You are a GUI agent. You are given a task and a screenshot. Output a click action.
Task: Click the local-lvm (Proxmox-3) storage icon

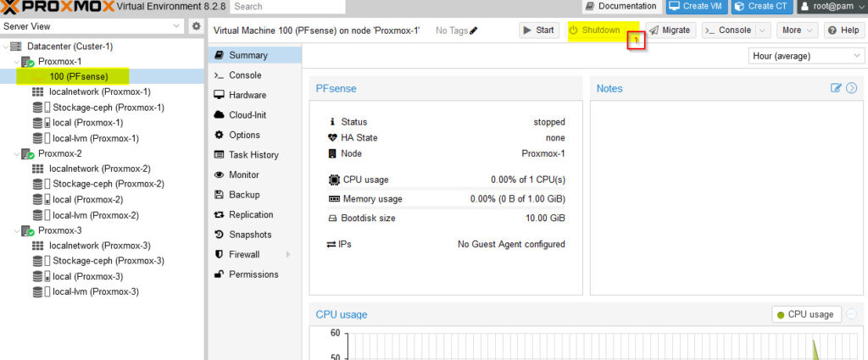41,292
